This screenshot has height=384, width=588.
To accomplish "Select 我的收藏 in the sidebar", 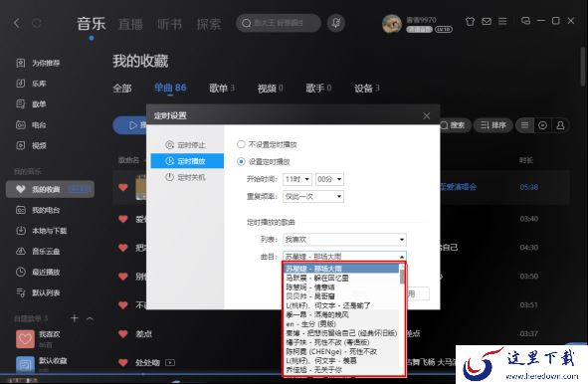I will (50, 189).
